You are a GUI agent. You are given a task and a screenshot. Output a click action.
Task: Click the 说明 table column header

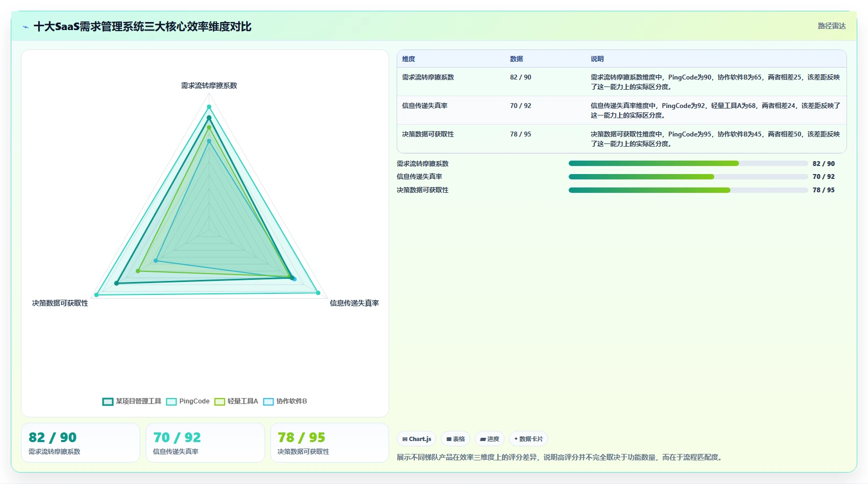[597, 59]
